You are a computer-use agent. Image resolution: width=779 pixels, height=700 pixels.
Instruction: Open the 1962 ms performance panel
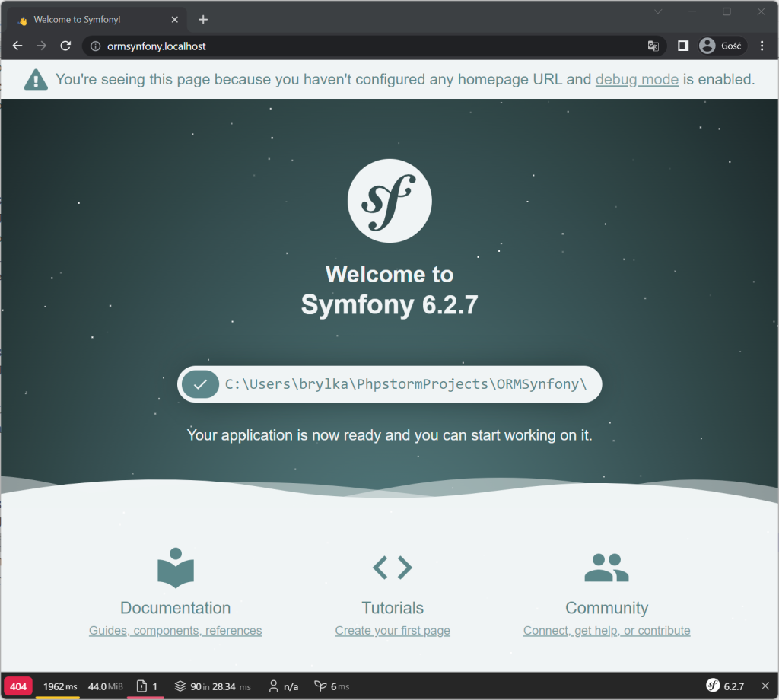(x=58, y=686)
